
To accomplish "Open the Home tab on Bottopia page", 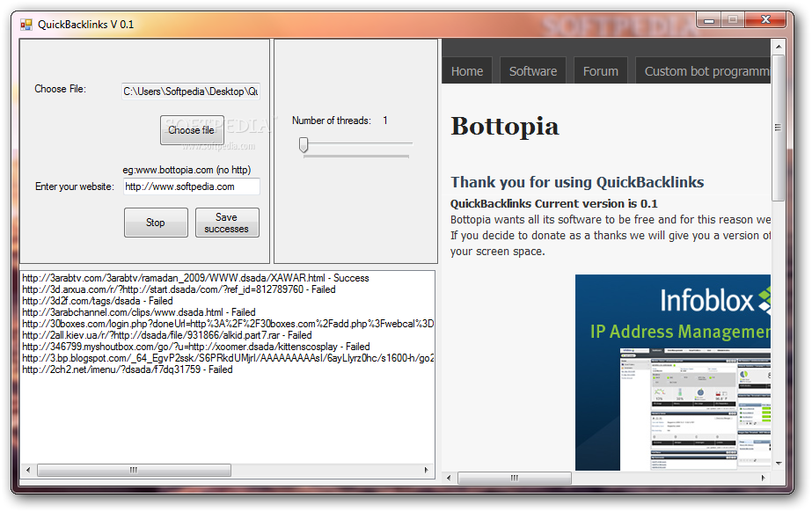I will pyautogui.click(x=467, y=71).
